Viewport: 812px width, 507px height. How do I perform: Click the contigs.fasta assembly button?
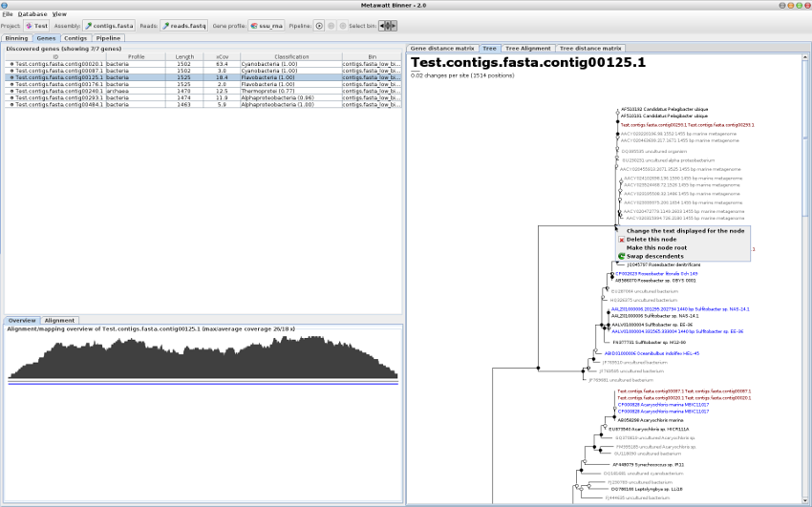pos(108,26)
